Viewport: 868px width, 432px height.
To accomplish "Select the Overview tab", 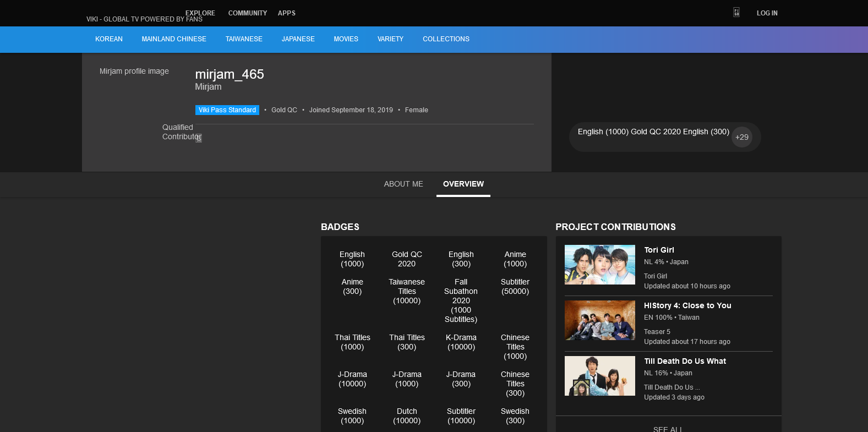I will click(463, 184).
